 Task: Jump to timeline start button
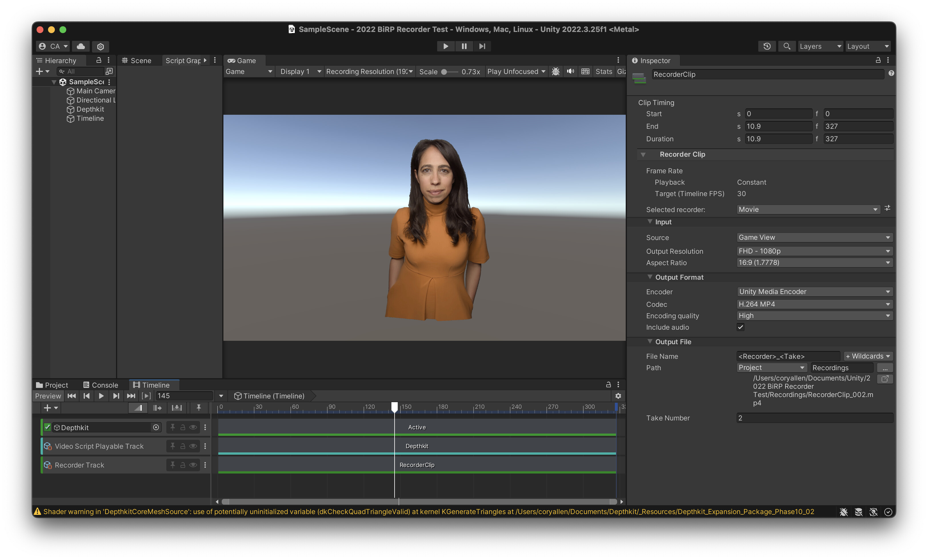coord(71,396)
